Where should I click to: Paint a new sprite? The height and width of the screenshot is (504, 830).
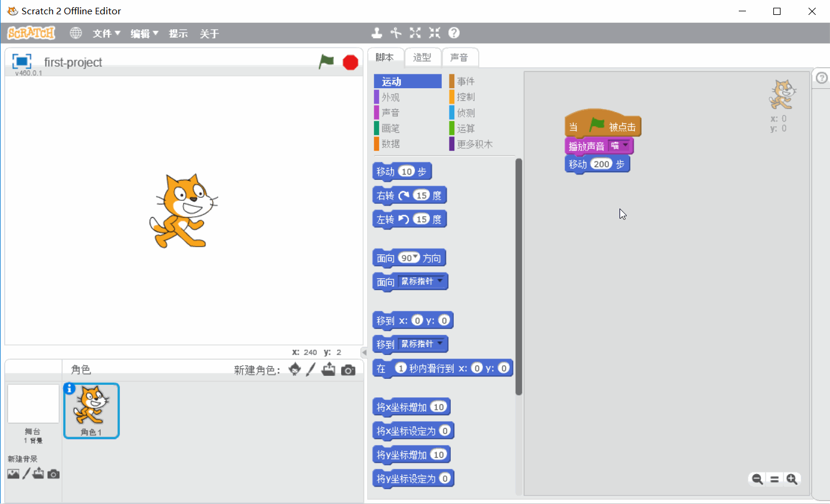point(310,370)
